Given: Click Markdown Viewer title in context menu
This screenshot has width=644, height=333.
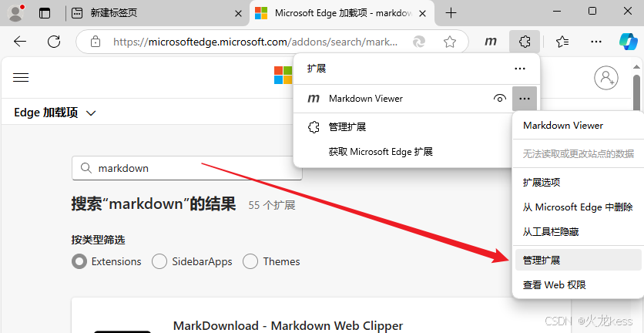Looking at the screenshot, I should coord(563,126).
